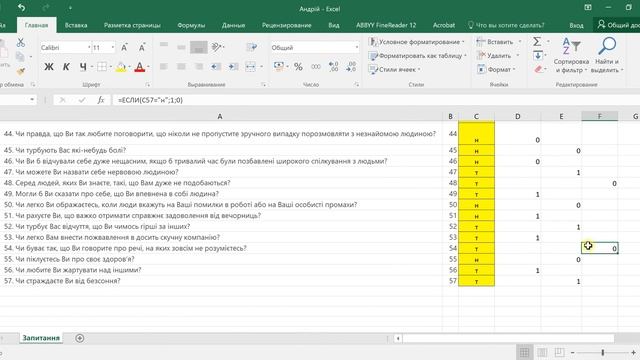
Task: Toggle italic formatting with К button
Action: [x=66, y=67]
